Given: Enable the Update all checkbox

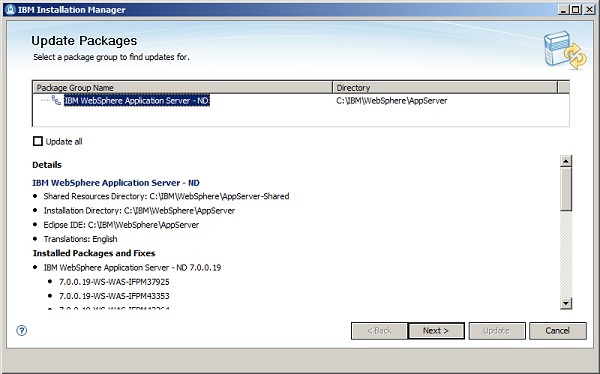Looking at the screenshot, I should [38, 141].
